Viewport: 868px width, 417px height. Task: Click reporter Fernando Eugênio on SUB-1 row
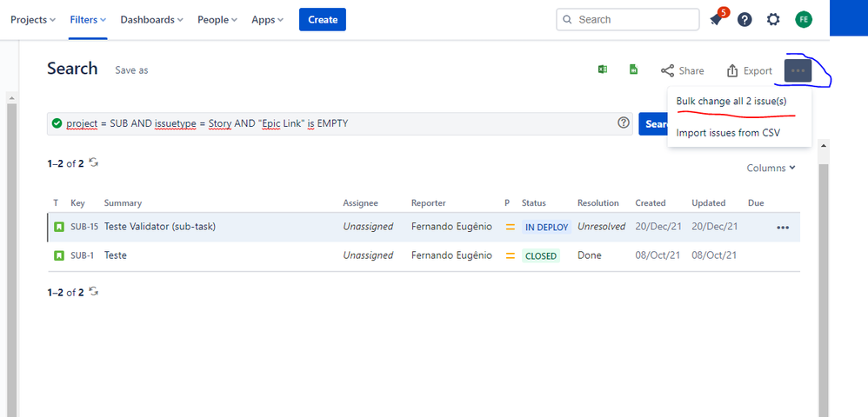451,255
